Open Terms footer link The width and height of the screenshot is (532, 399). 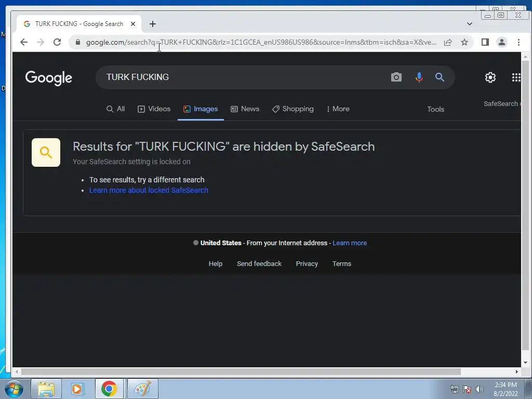coord(342,263)
